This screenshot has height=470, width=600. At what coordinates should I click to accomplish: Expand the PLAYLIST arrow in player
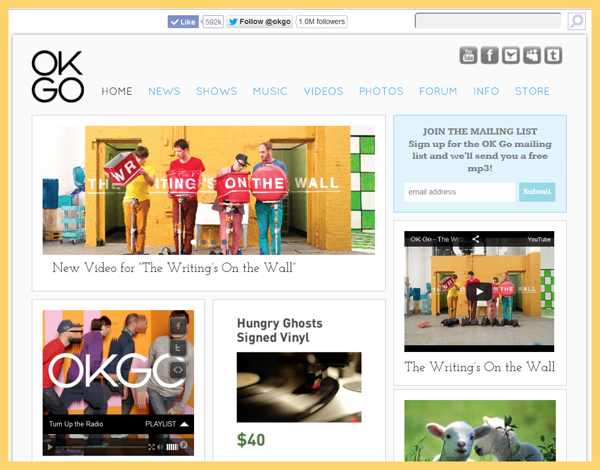coord(184,424)
